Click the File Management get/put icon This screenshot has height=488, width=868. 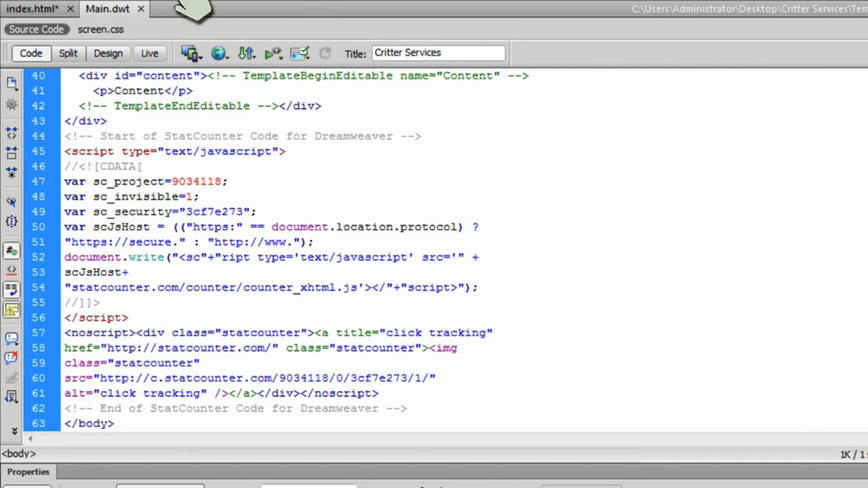click(247, 52)
